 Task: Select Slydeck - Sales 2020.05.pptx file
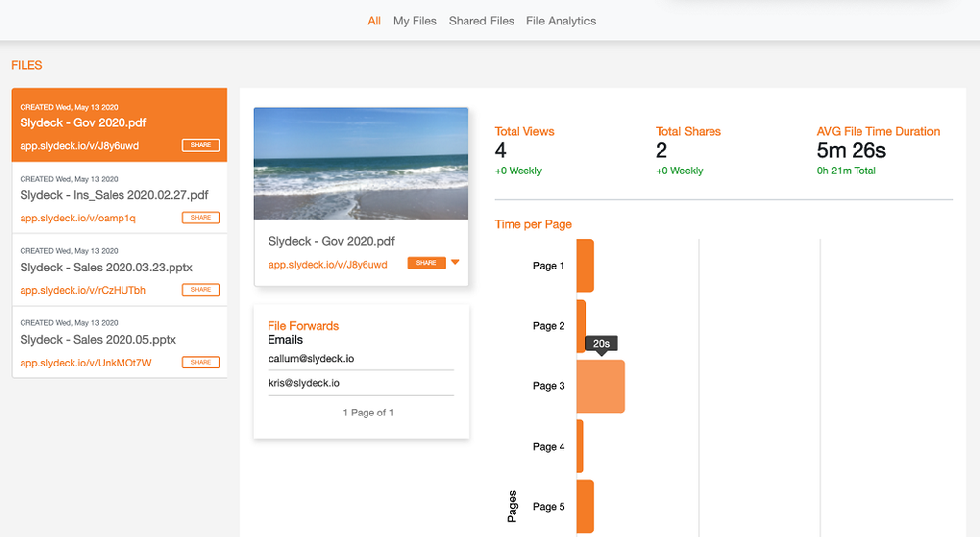click(x=98, y=340)
